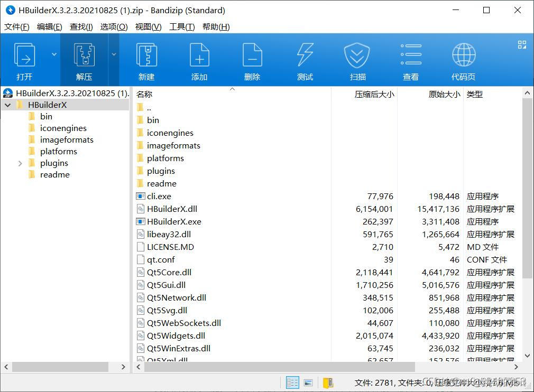Screen dimensions: 534x392
Task: Select readme folder in the tree
Action: (x=49, y=174)
